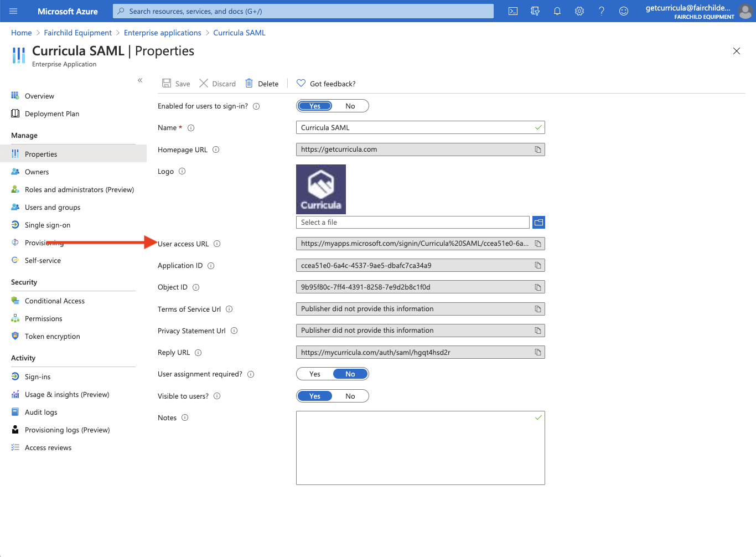Show info tooltip for Notes

[185, 417]
